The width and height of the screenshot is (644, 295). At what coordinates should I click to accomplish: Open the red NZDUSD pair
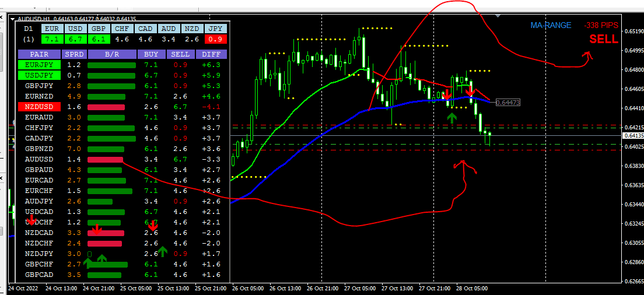click(x=39, y=107)
